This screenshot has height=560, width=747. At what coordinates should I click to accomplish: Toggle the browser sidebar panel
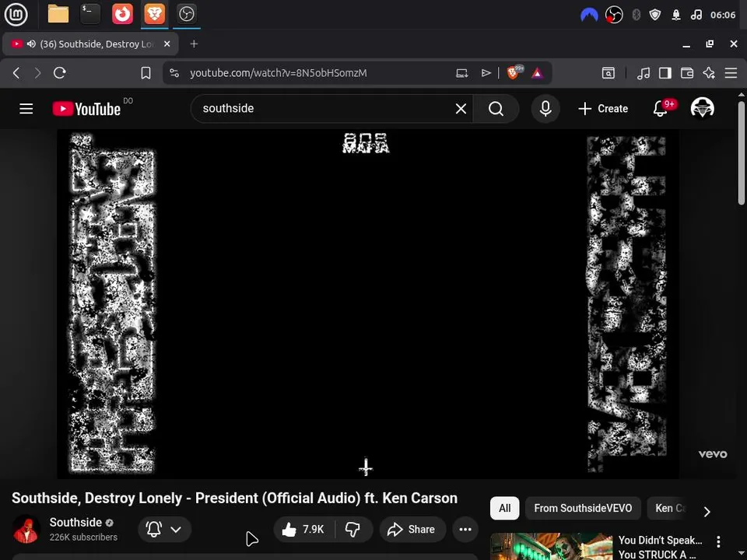pos(665,73)
